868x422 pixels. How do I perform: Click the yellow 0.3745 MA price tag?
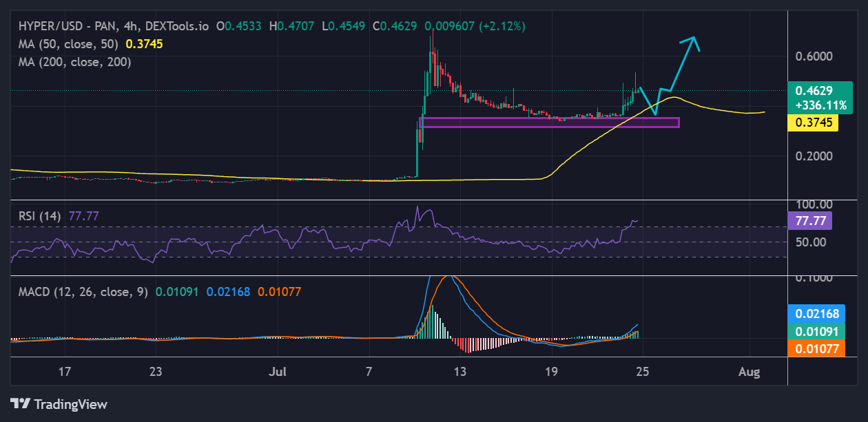click(x=813, y=123)
